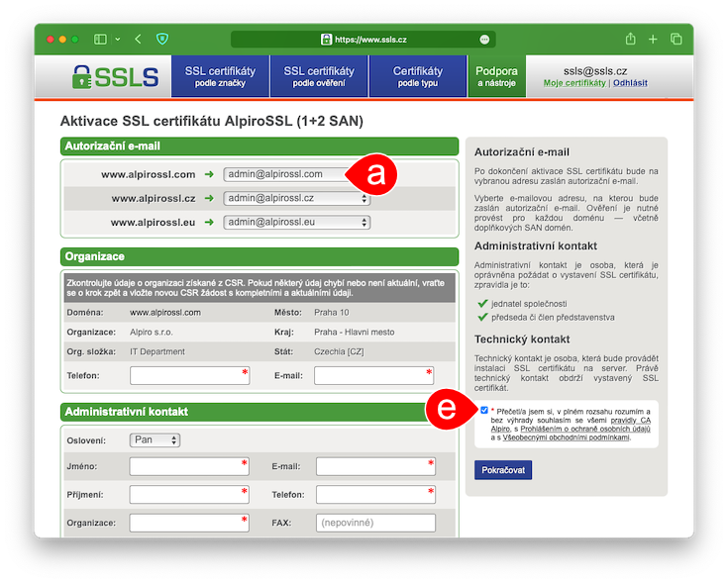
Task: Open the admin@alpirossl.cz email dropdown
Action: [297, 198]
